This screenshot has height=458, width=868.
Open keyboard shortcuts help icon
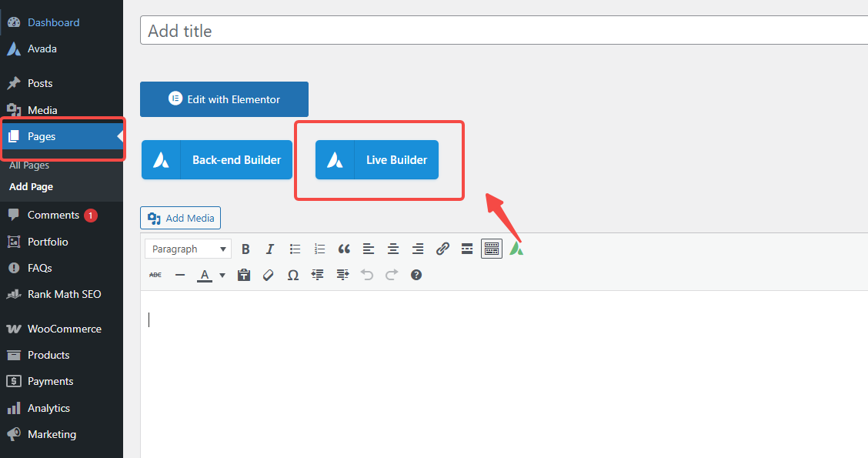click(416, 275)
